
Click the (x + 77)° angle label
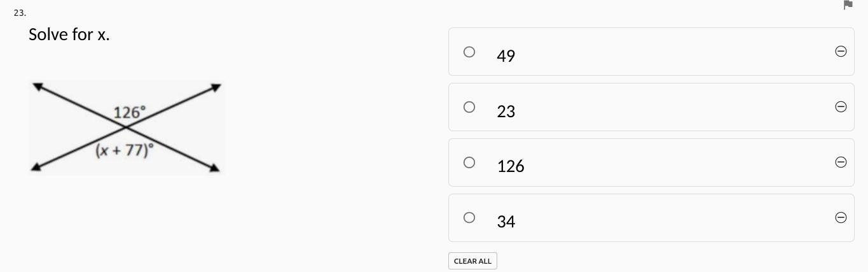[125, 150]
